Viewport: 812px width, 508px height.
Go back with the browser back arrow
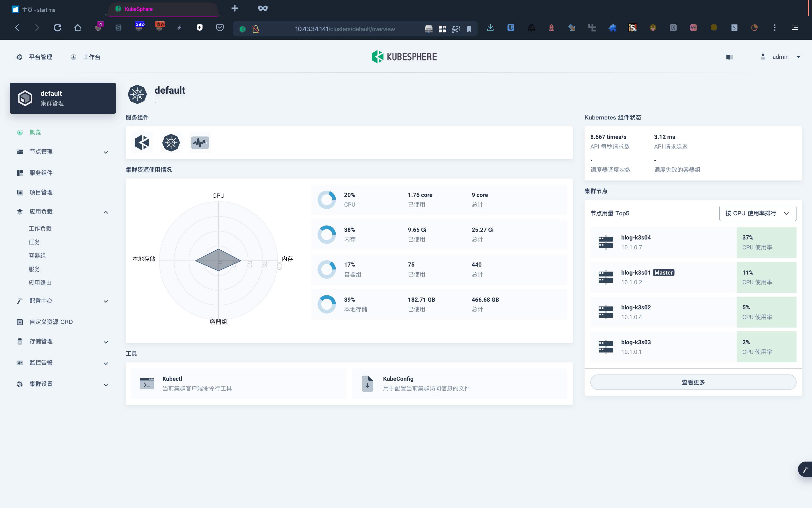point(17,28)
